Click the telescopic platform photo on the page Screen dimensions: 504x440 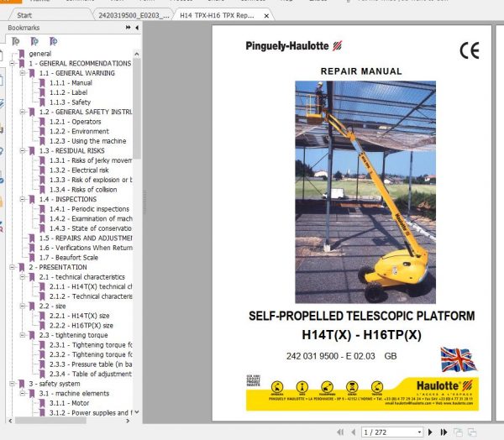[x=365, y=192]
